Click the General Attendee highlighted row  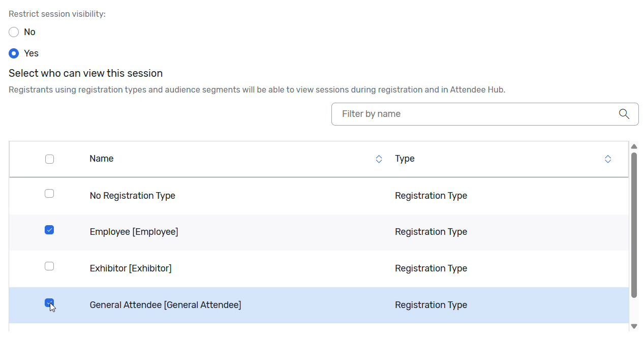254,305
